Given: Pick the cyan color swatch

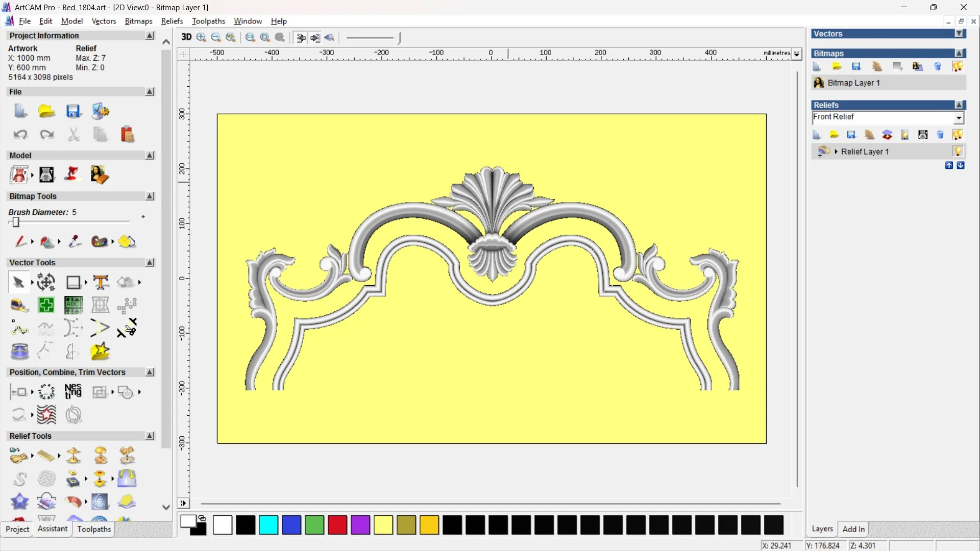Looking at the screenshot, I should point(268,525).
